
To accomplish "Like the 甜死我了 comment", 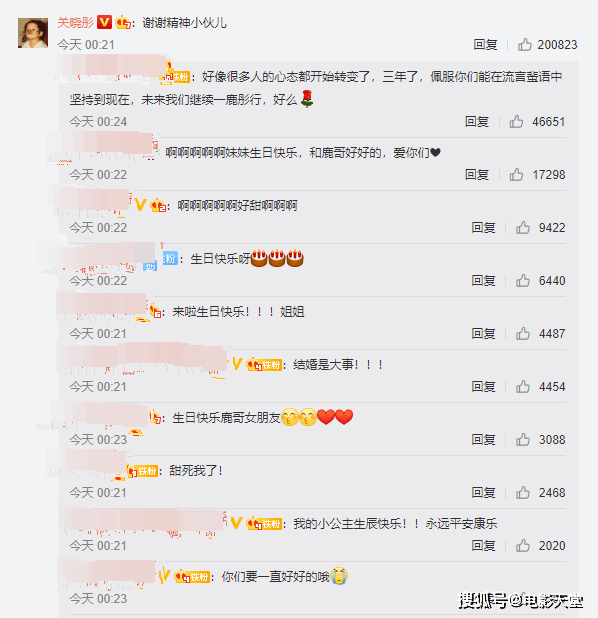I will pos(523,493).
